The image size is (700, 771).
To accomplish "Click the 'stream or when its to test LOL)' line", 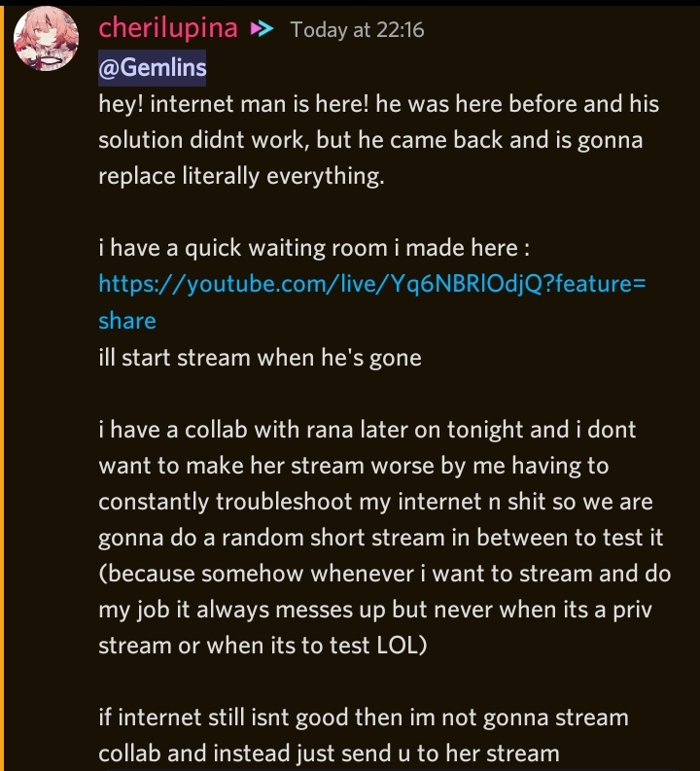I will (263, 647).
